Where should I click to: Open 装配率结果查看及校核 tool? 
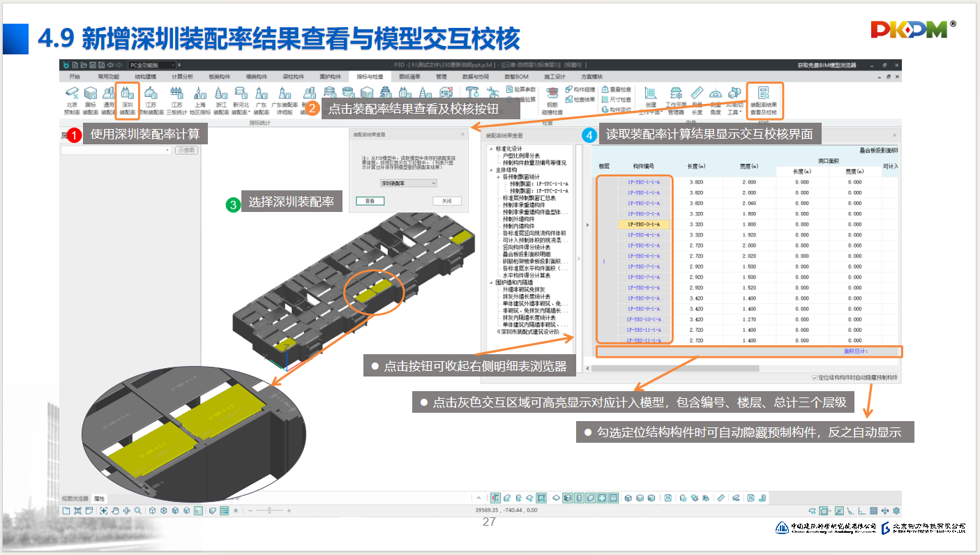(x=764, y=100)
